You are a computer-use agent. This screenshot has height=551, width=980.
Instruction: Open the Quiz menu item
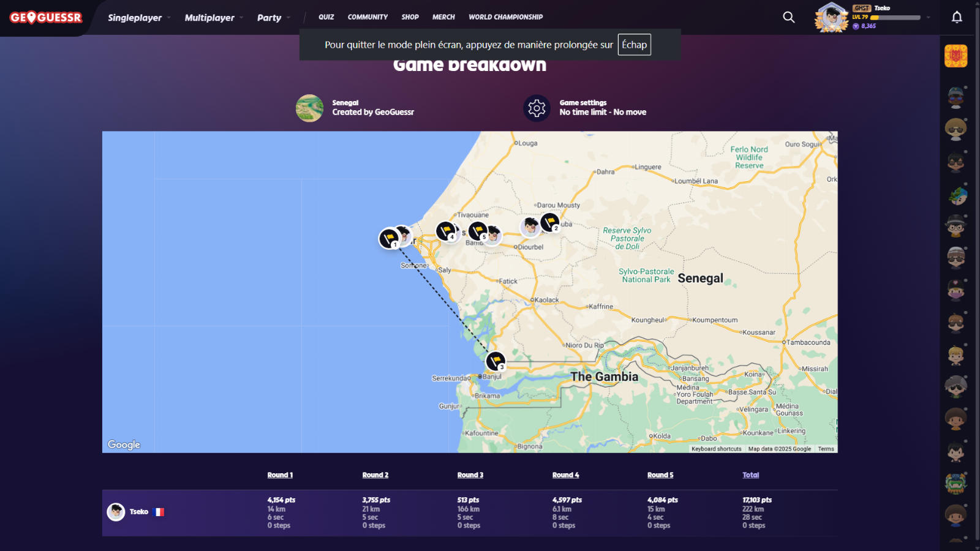pos(326,17)
